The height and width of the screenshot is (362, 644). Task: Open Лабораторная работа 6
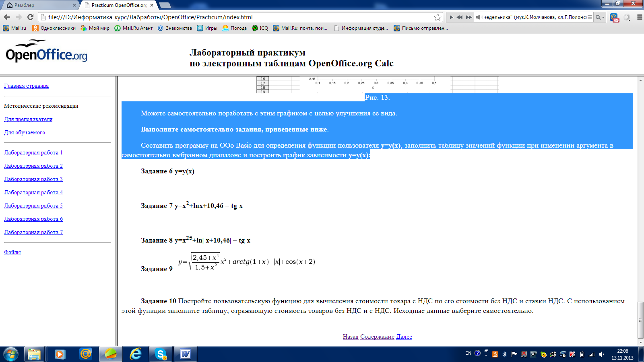click(x=33, y=219)
